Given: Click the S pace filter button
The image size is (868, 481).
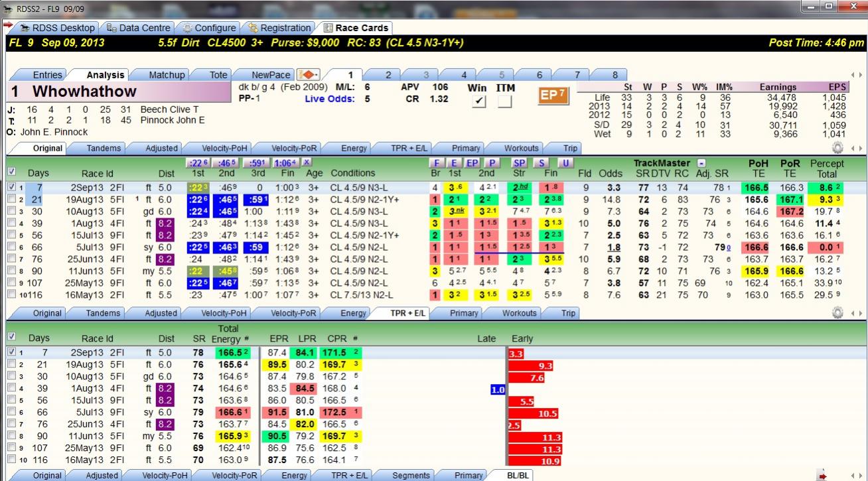Looking at the screenshot, I should tap(542, 163).
